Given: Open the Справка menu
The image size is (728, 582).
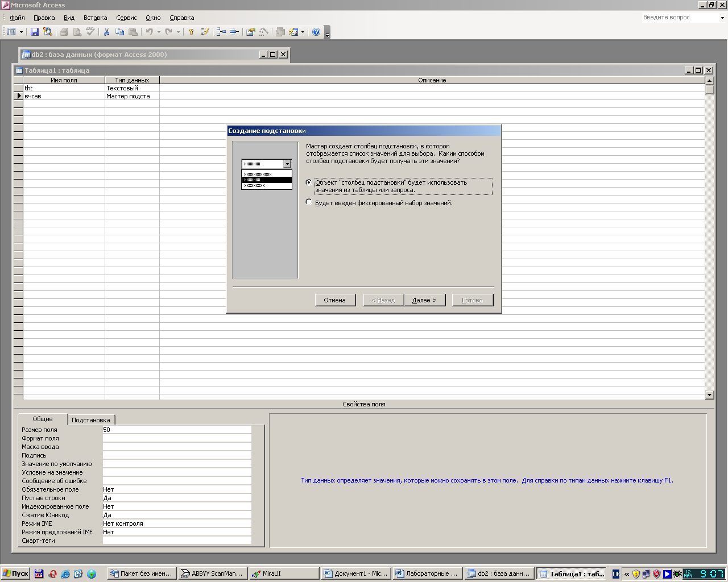Looking at the screenshot, I should click(181, 18).
